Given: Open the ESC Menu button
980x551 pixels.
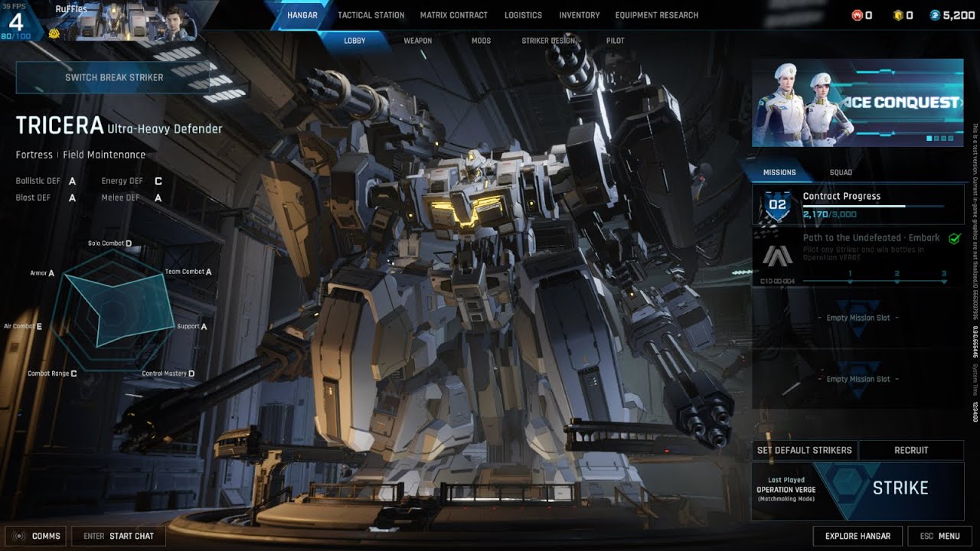Looking at the screenshot, I should pyautogui.click(x=939, y=536).
